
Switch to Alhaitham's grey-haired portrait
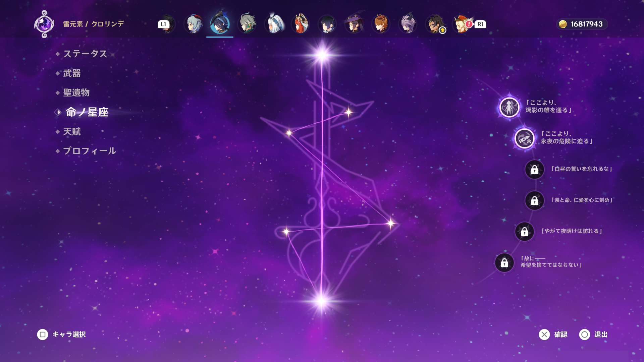point(247,24)
